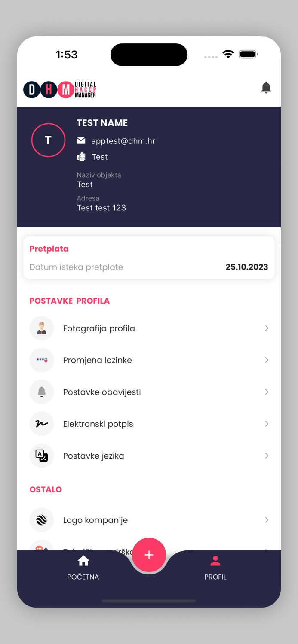This screenshot has height=644, width=298.
Task: Tap chevron next to Postavke jezika
Action: click(x=267, y=456)
